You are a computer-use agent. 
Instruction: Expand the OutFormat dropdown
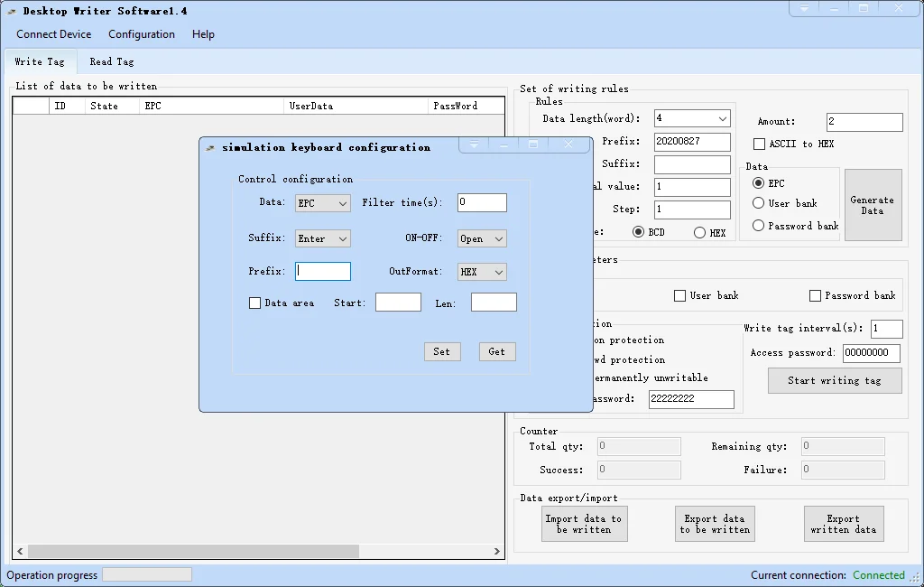click(x=482, y=272)
